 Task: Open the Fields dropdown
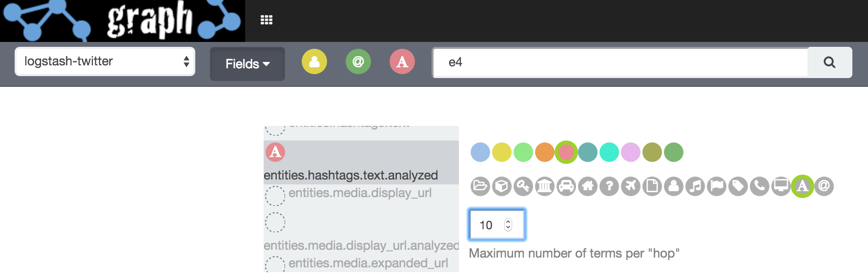pos(248,64)
